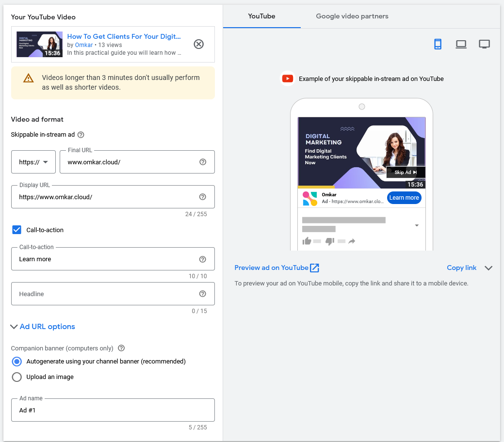
Task: Click the Final URL input field
Action: [x=137, y=162]
